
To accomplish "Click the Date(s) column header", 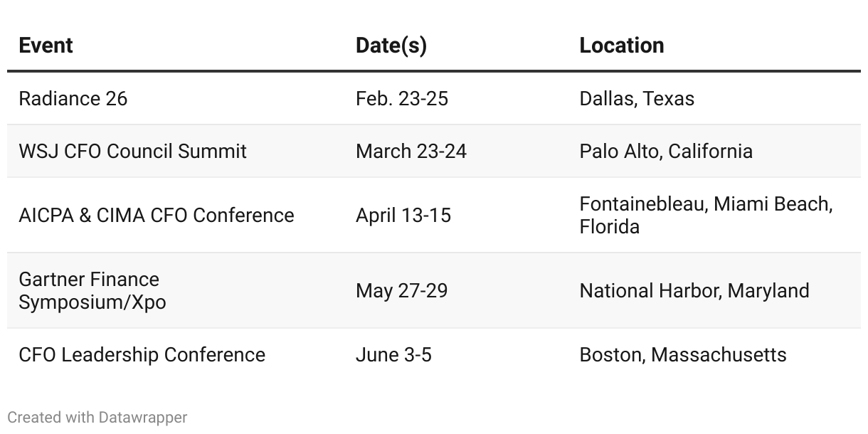I will pos(391,46).
